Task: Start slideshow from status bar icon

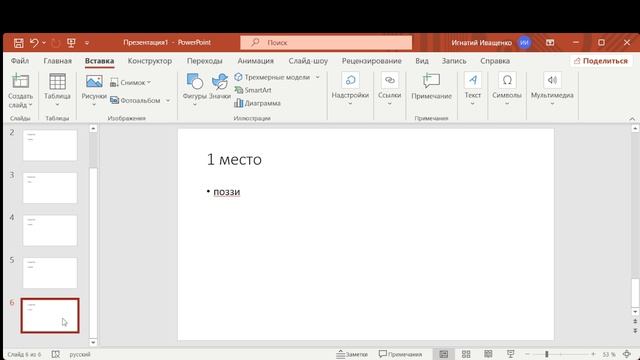Action: [x=510, y=354]
